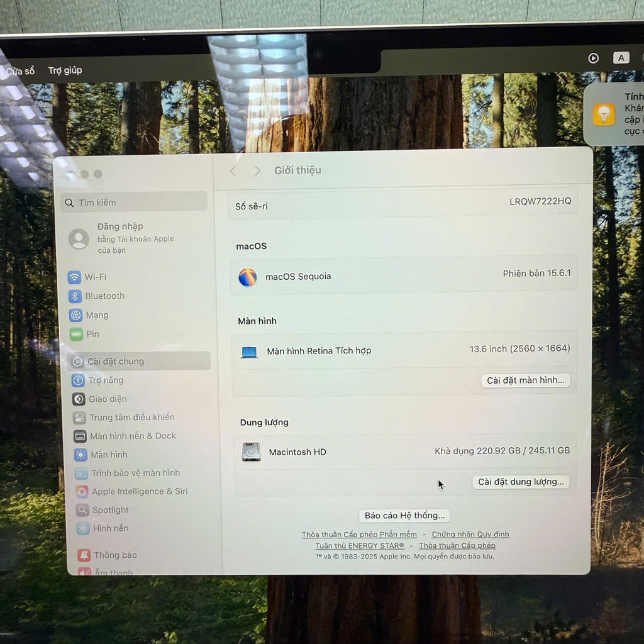Open Apple Intelligence & Siri icon
Viewport: 644px width, 644px height.
point(82,492)
